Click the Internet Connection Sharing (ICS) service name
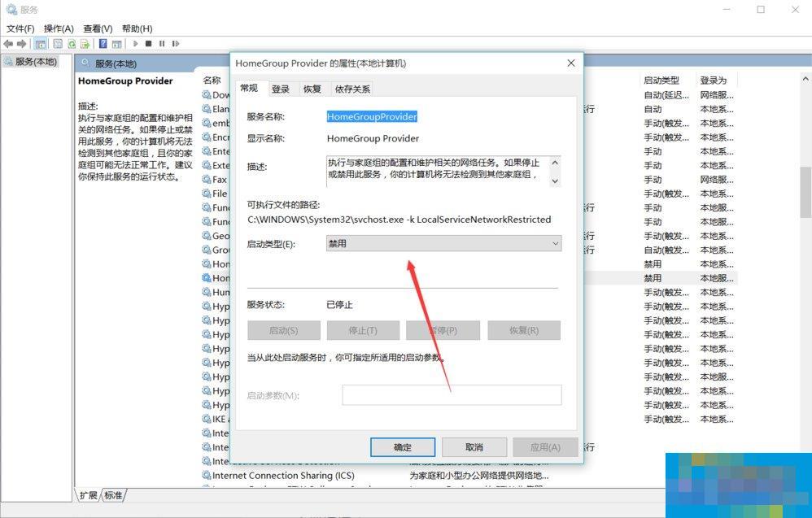Viewport: 812px width, 518px height. click(x=283, y=475)
